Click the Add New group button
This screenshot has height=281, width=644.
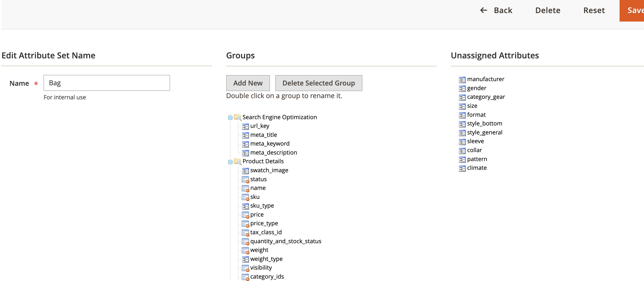point(248,83)
